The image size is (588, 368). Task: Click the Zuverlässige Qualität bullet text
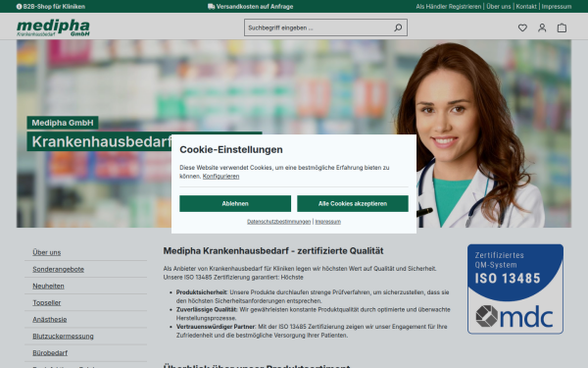tap(314, 314)
